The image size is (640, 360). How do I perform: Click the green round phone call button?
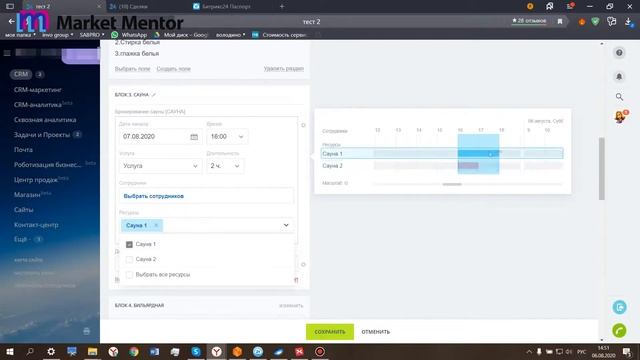click(619, 331)
